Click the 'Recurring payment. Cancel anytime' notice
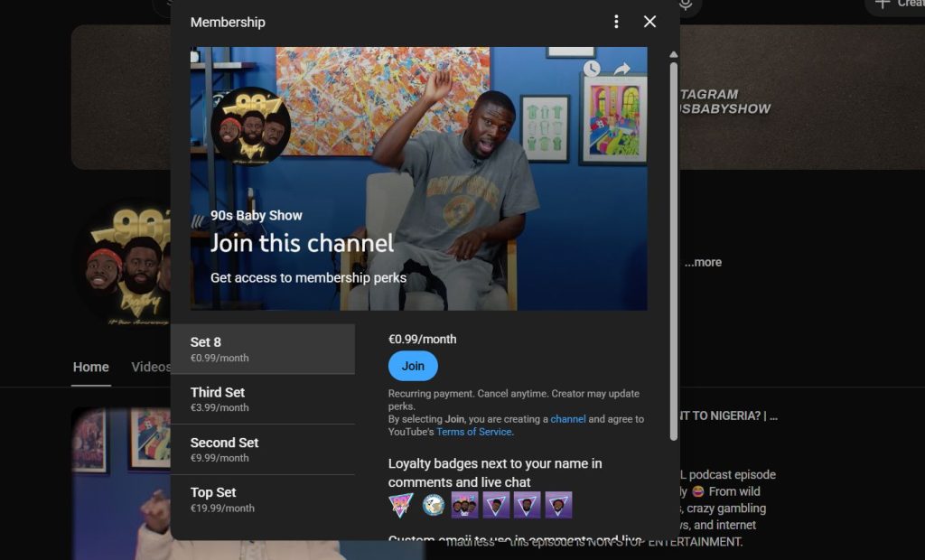 [x=514, y=399]
